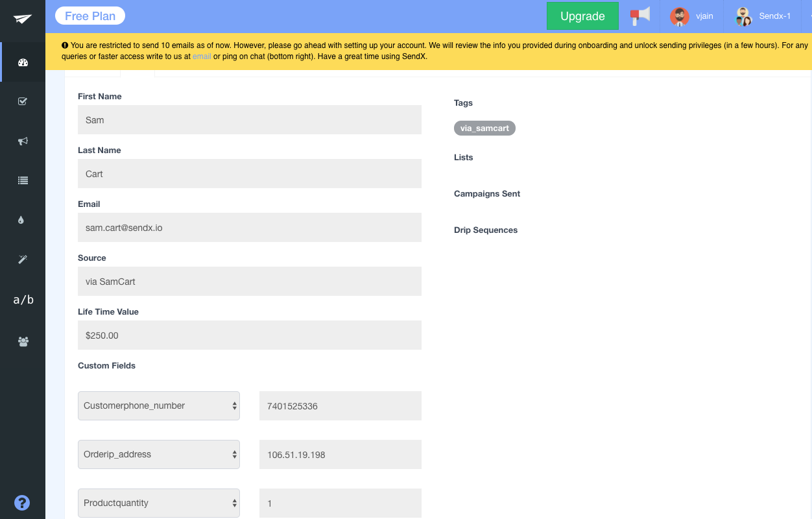Image resolution: width=812 pixels, height=519 pixels.
Task: Click the Last Name label
Action: [x=99, y=151]
